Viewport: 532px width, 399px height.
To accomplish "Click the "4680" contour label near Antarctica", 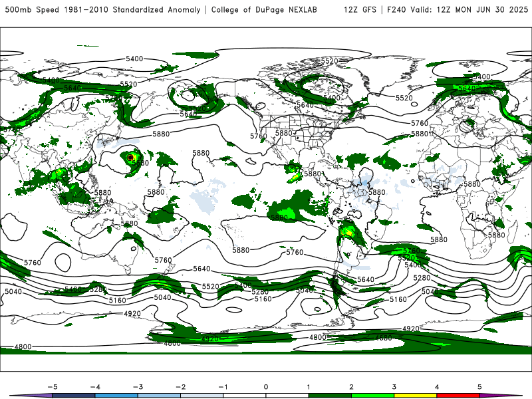I will point(384,338).
